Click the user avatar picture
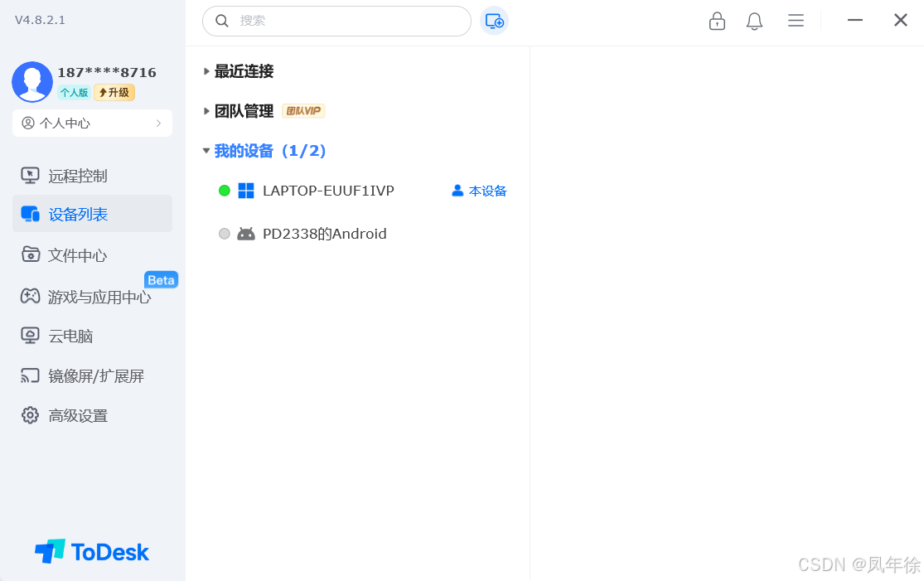Viewport: 924px width, 581px height. point(32,82)
